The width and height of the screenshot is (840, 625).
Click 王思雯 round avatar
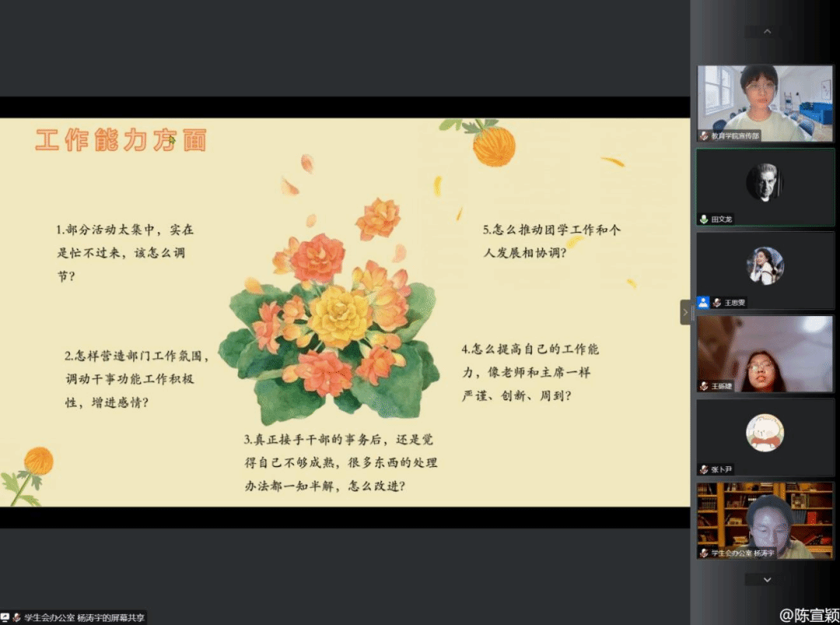765,266
